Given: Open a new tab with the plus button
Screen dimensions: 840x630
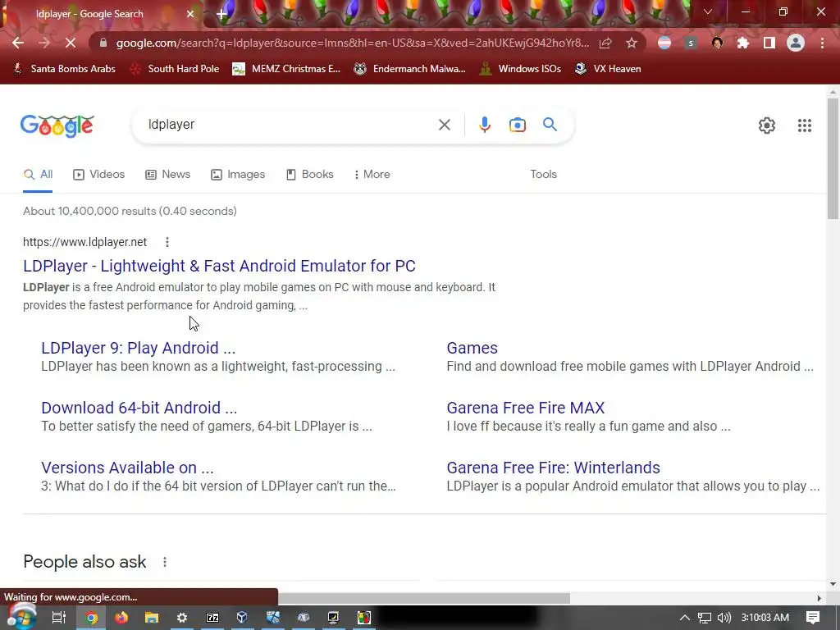Looking at the screenshot, I should click(221, 15).
